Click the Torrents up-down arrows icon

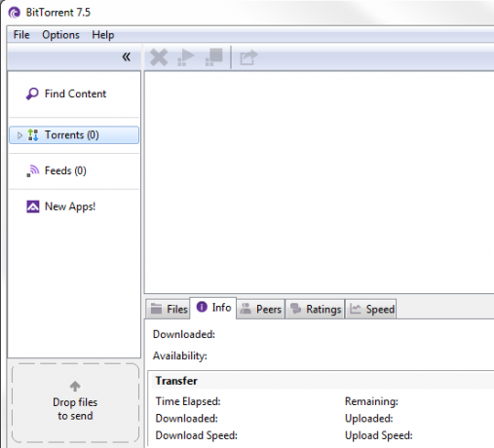(x=33, y=135)
